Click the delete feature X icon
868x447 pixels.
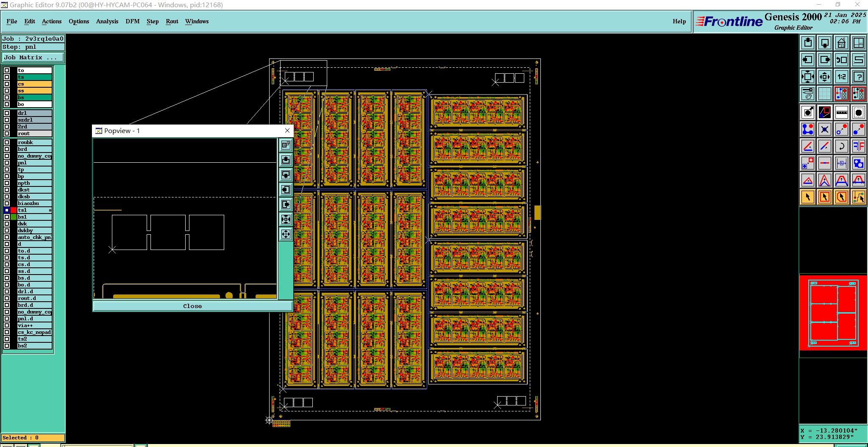coord(825,129)
